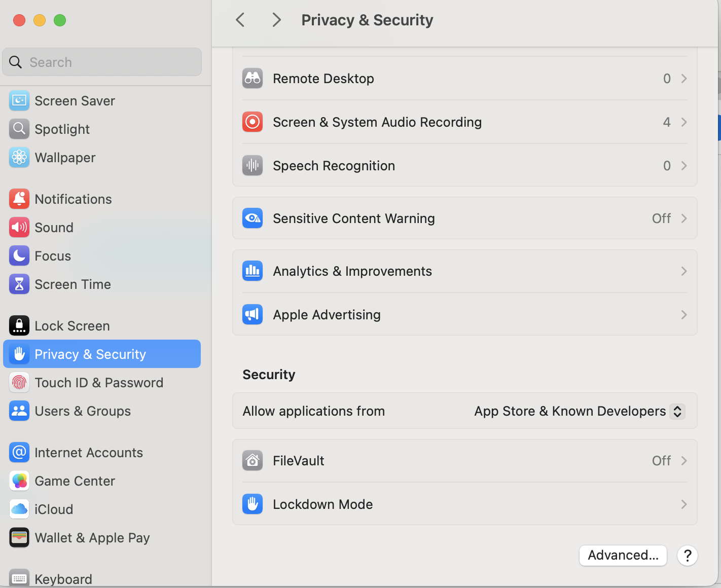The image size is (721, 588).
Task: Open Notifications in the sidebar
Action: point(73,199)
